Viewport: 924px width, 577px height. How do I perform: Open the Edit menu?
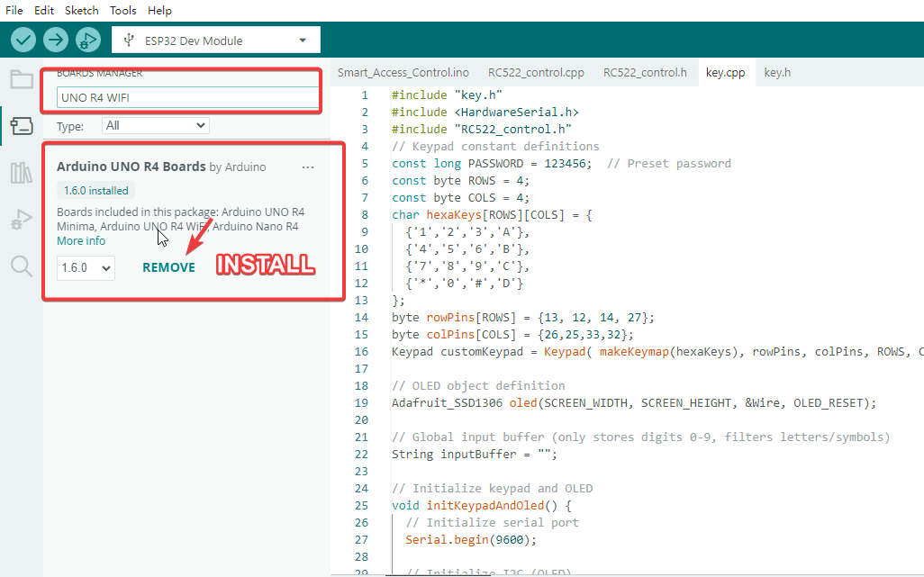pos(43,11)
